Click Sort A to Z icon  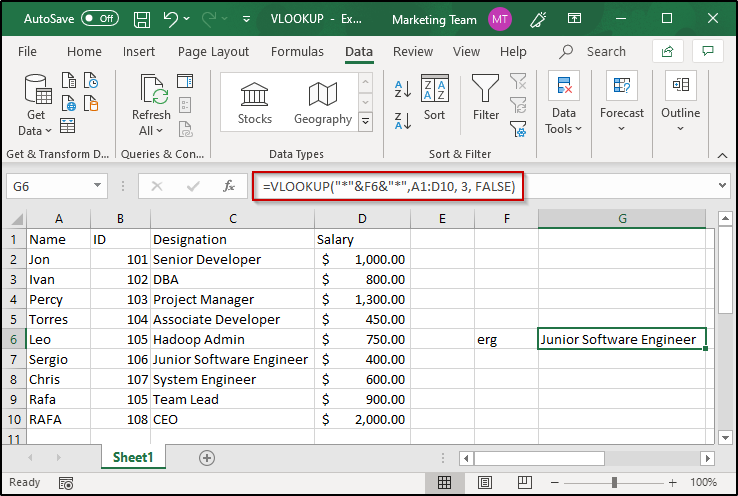(403, 88)
